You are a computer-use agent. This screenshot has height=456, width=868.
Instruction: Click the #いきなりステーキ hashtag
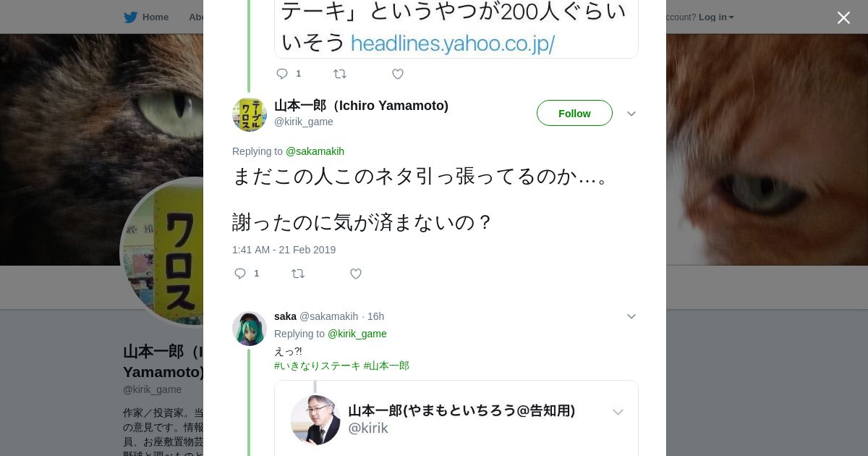pos(317,366)
